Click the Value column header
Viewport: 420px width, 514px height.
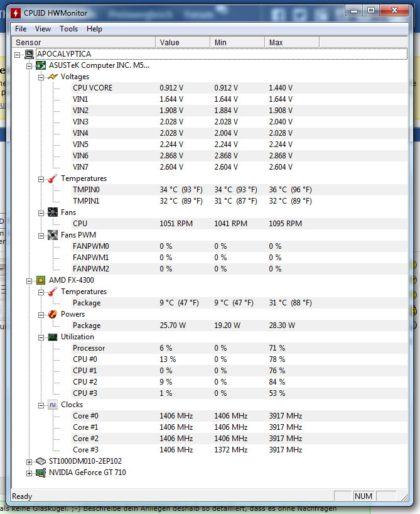tap(183, 42)
